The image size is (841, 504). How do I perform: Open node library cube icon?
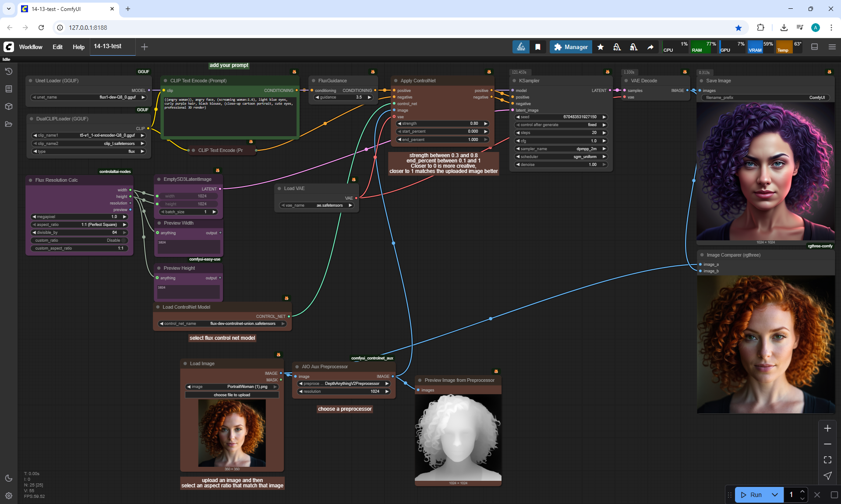pyautogui.click(x=9, y=106)
